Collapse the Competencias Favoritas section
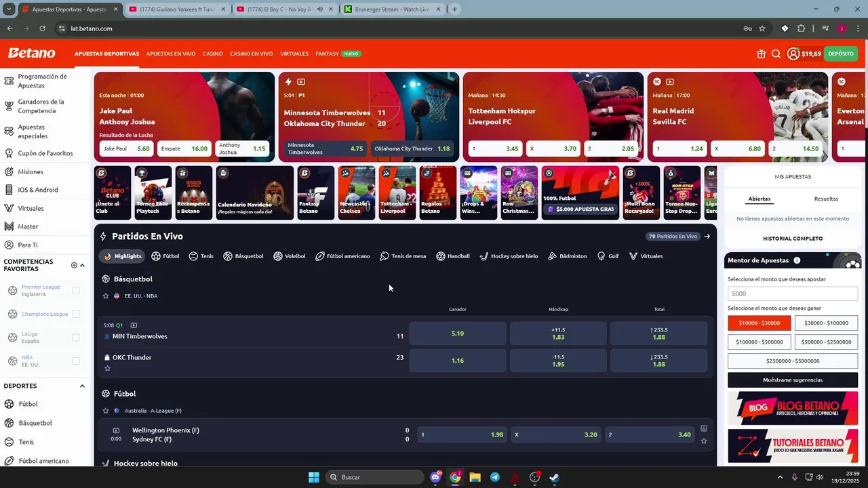The image size is (868, 488). pos(82,265)
